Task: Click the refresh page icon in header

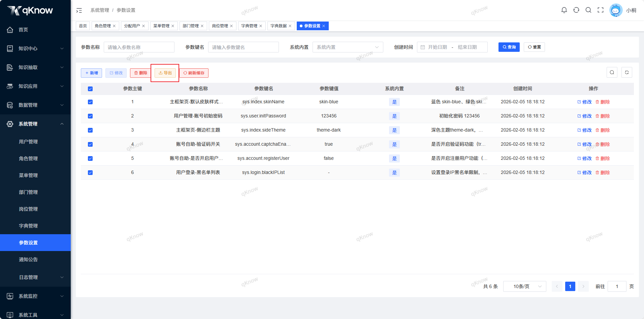Action: 576,10
